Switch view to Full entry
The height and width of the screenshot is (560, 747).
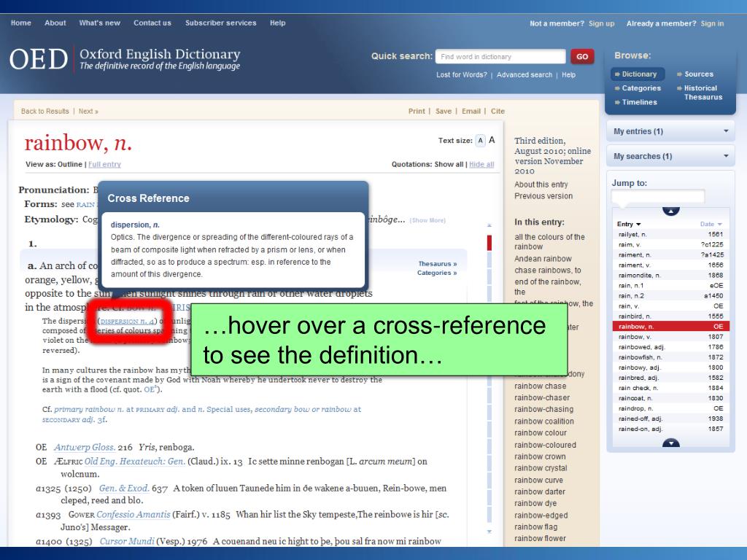(104, 164)
